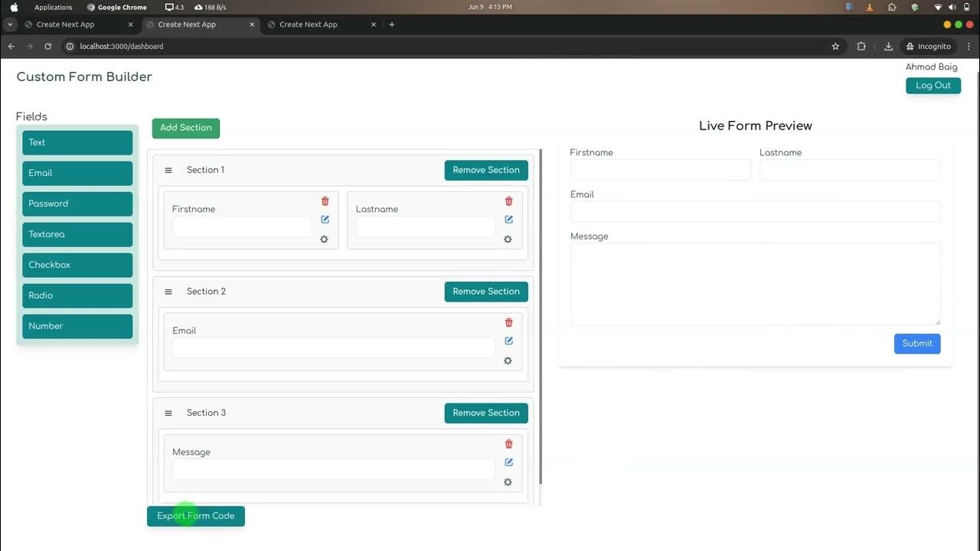Focus the preview Lastname input
The width and height of the screenshot is (980, 551).
(x=850, y=170)
